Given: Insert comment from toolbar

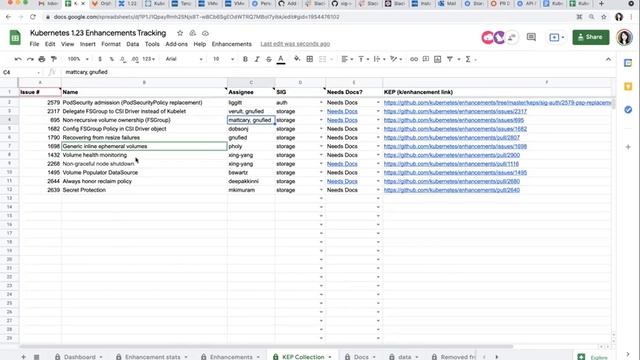Looking at the screenshot, I should tap(426, 59).
